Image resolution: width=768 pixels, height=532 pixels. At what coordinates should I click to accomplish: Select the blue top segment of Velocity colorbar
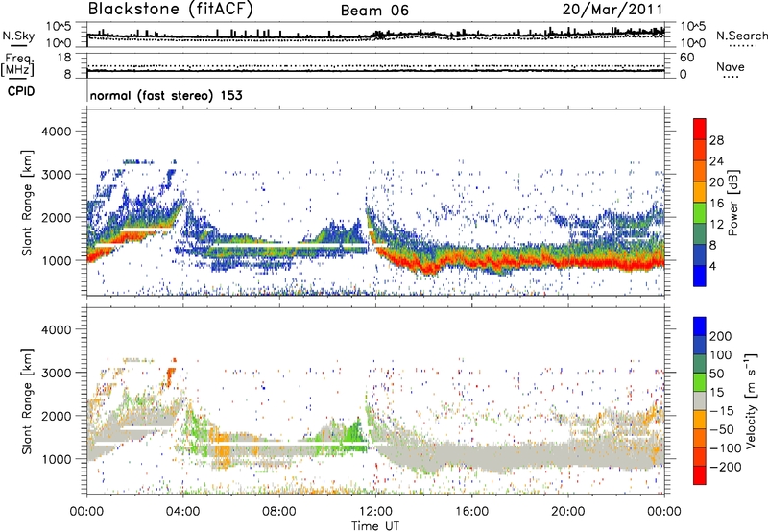point(700,326)
